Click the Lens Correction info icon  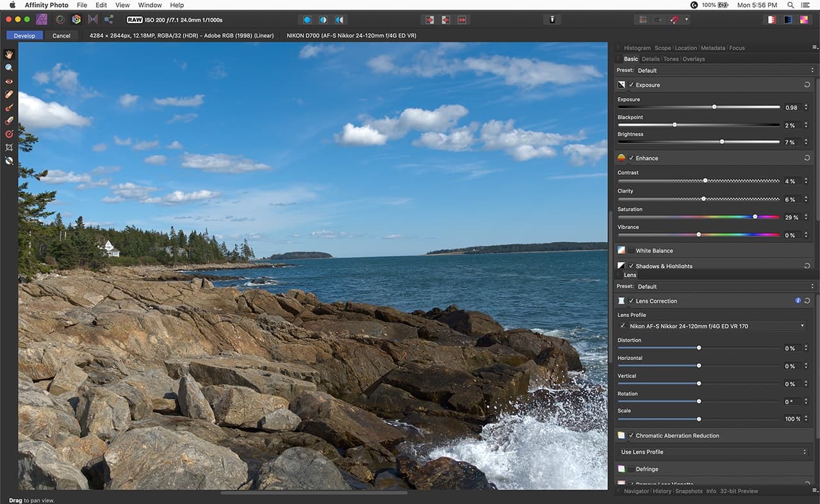[x=798, y=300]
